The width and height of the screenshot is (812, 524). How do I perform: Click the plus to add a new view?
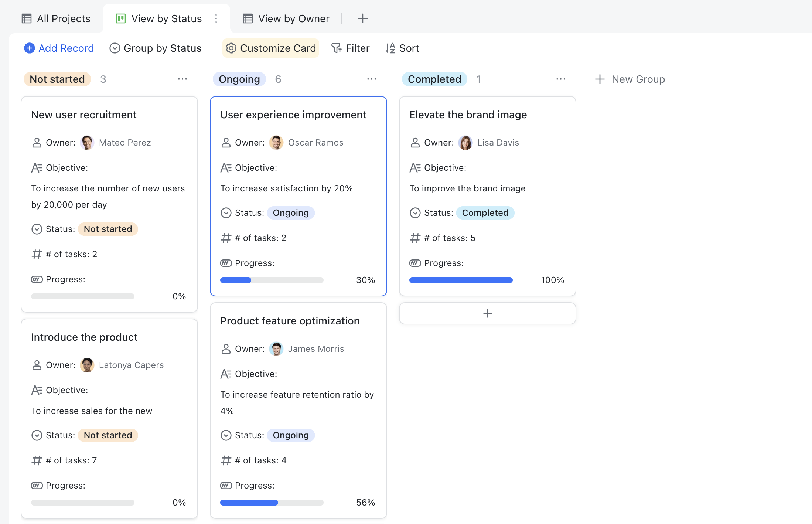[x=362, y=18]
